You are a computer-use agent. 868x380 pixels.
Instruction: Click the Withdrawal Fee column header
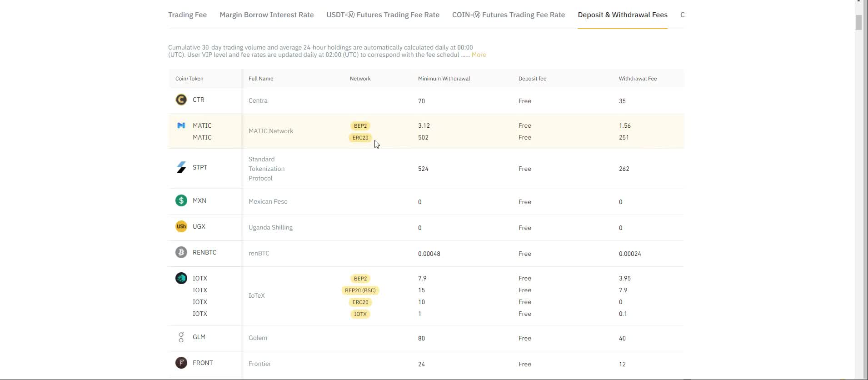tap(637, 79)
